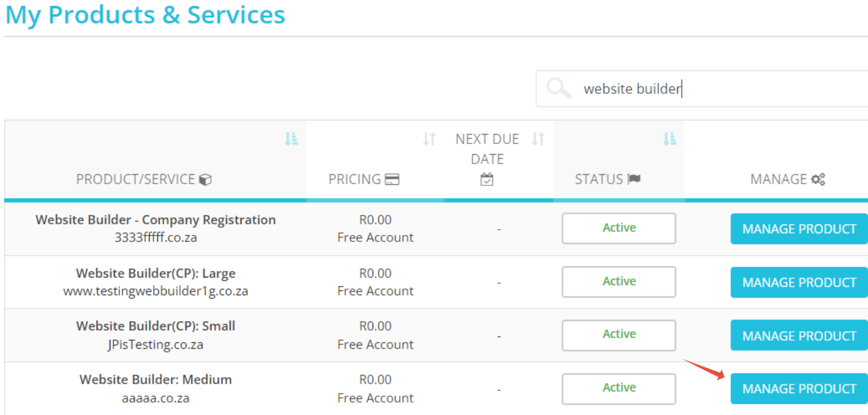868x415 pixels.
Task: Sort by Status sort icon
Action: pos(669,139)
